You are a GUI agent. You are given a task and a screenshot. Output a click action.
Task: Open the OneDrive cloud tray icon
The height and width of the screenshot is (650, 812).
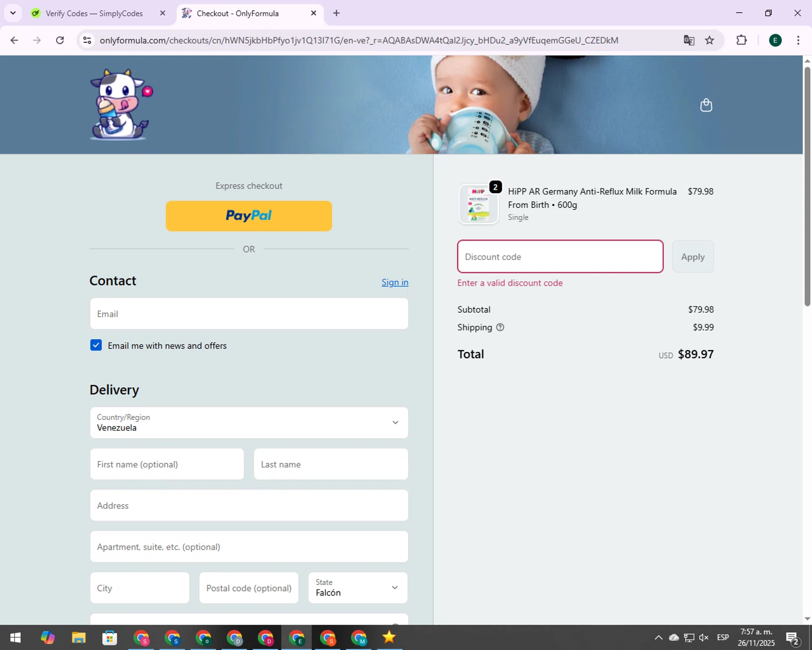click(x=674, y=638)
